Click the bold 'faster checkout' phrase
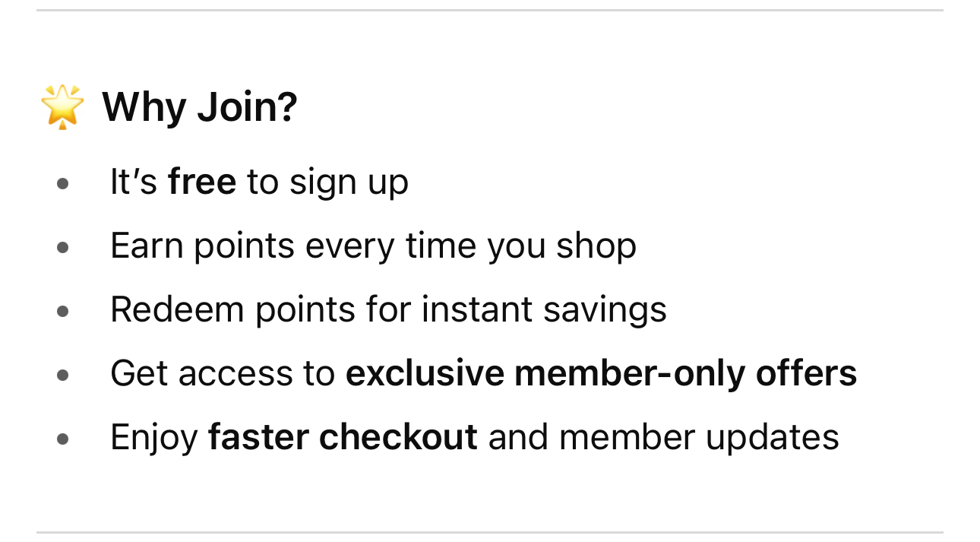 (343, 437)
